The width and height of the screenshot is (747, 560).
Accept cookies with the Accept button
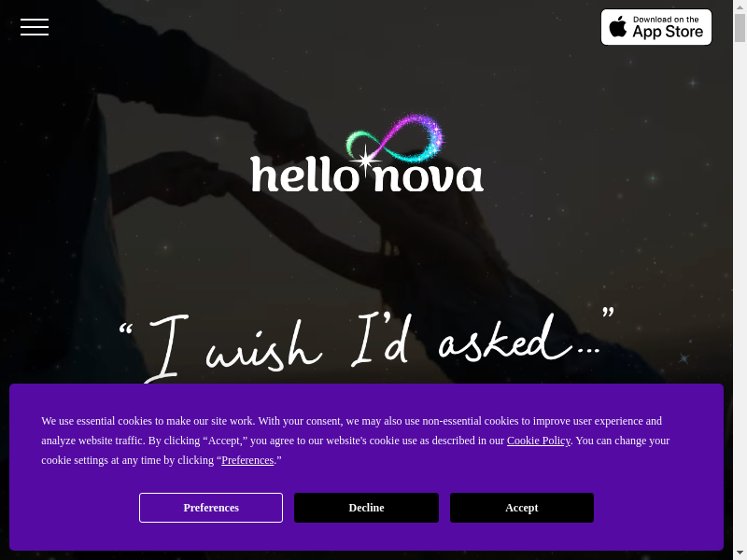coord(522,508)
